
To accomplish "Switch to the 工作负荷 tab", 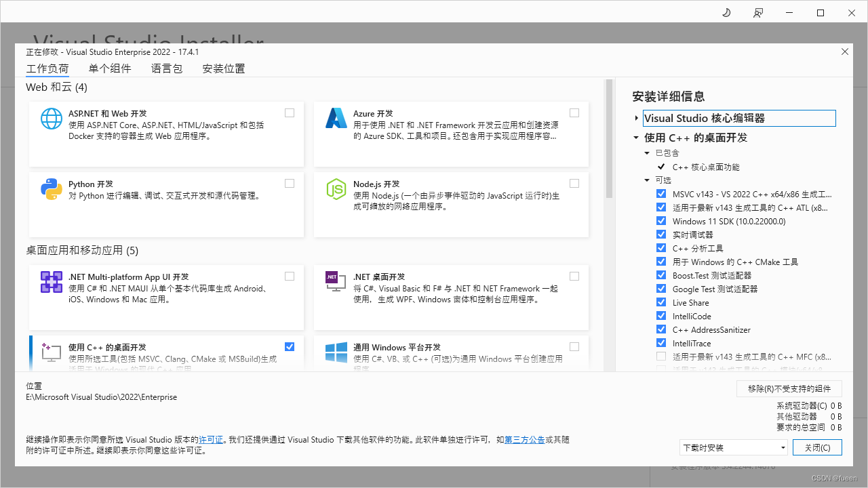I will [47, 68].
